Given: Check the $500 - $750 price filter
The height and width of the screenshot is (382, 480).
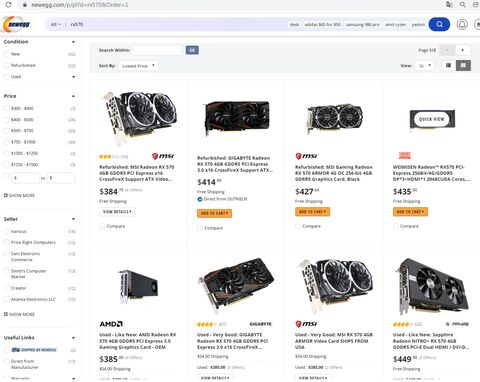Looking at the screenshot, I should point(6,131).
